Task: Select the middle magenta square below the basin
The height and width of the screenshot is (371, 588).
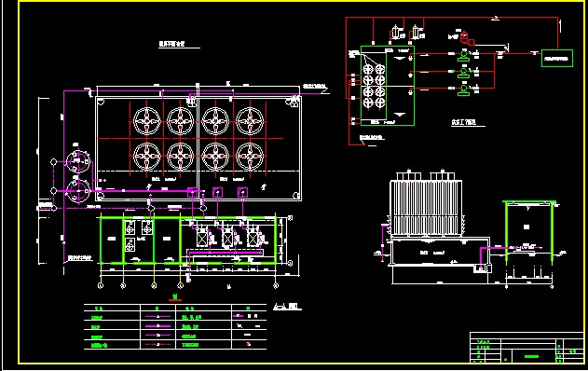Action: (217, 192)
